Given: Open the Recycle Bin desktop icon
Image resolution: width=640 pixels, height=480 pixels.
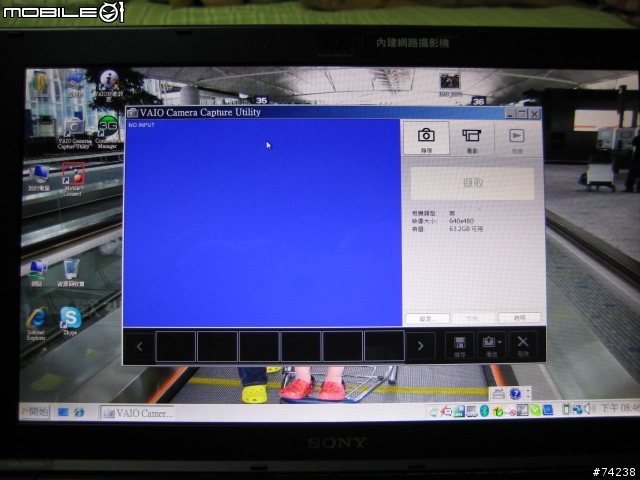Looking at the screenshot, I should [71, 273].
